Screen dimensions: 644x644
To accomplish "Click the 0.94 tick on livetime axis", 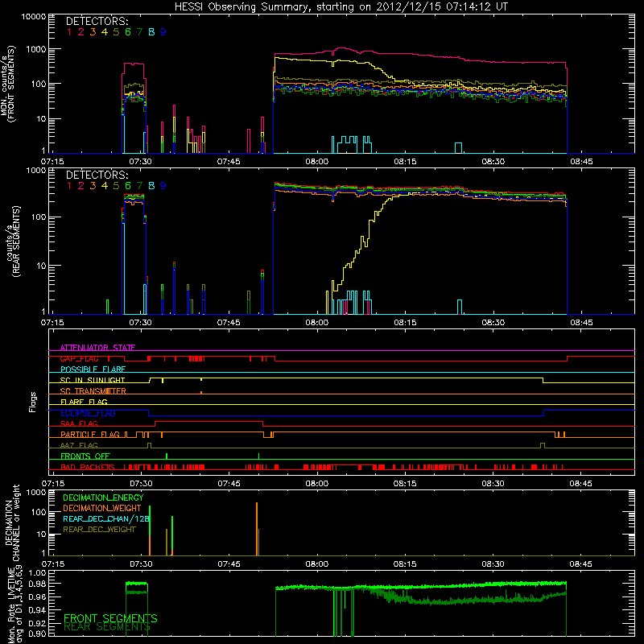I will coord(37,610).
